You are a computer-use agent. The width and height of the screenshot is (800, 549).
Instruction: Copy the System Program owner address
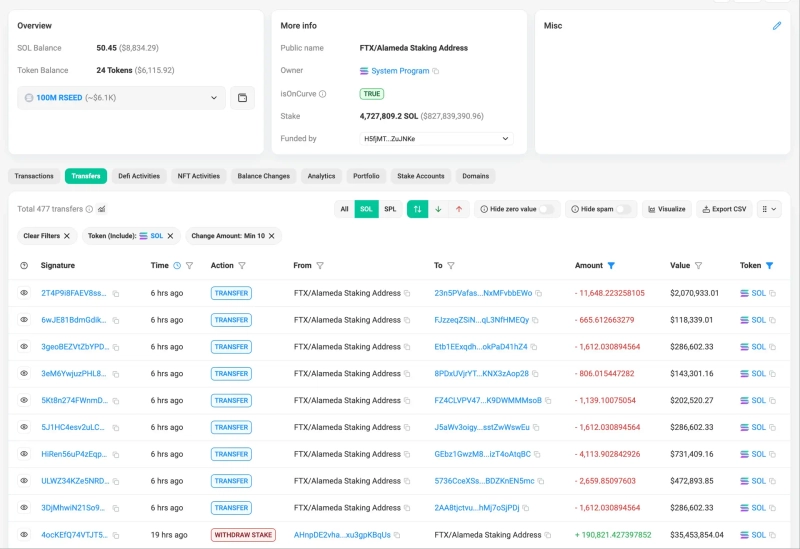pos(436,71)
